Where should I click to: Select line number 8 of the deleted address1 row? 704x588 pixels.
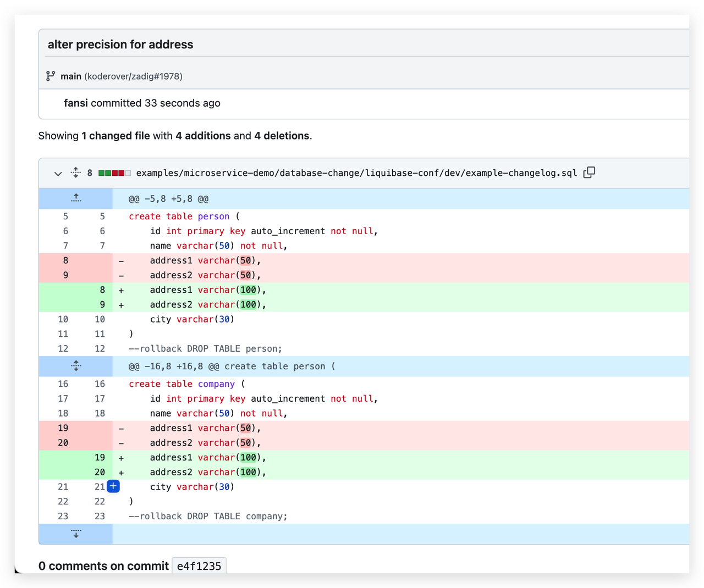[x=65, y=260]
